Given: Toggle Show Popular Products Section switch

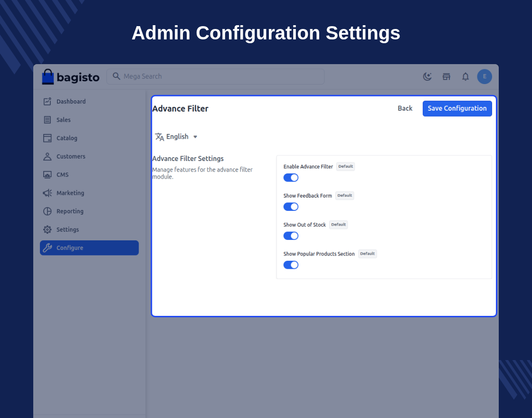Looking at the screenshot, I should 291,266.
